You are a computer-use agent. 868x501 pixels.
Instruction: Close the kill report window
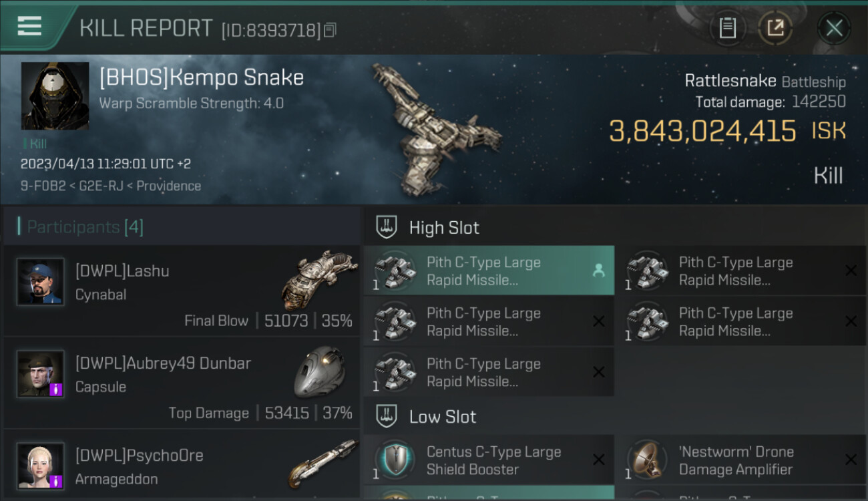click(x=834, y=28)
